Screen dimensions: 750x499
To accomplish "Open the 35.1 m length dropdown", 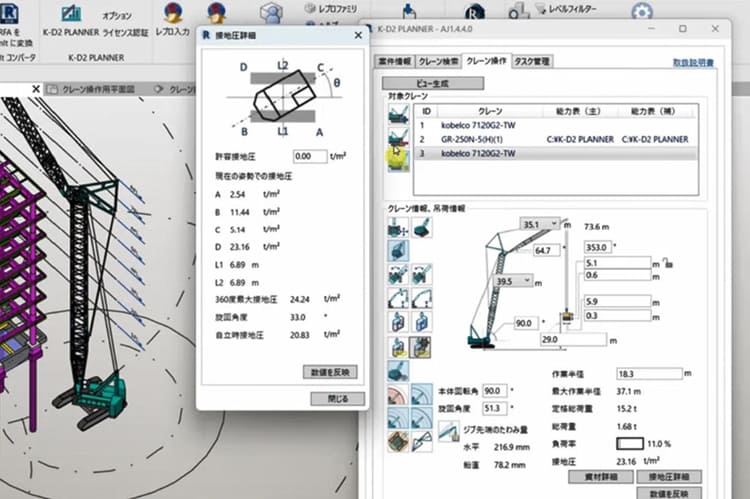I will (552, 224).
